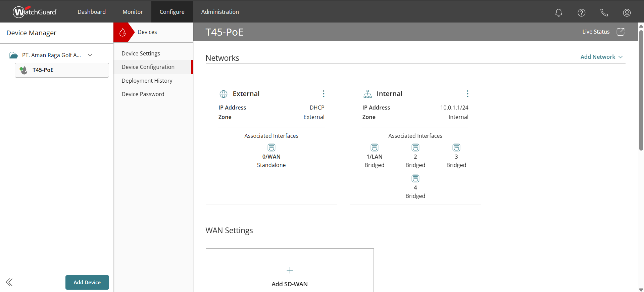Click the interface 3 port icon
The height and width of the screenshot is (292, 644).
click(x=456, y=148)
